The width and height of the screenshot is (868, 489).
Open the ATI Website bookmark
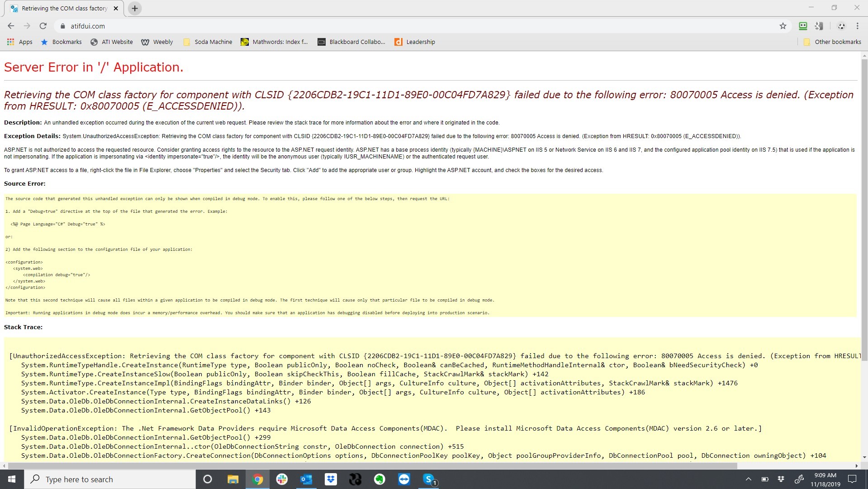point(112,42)
